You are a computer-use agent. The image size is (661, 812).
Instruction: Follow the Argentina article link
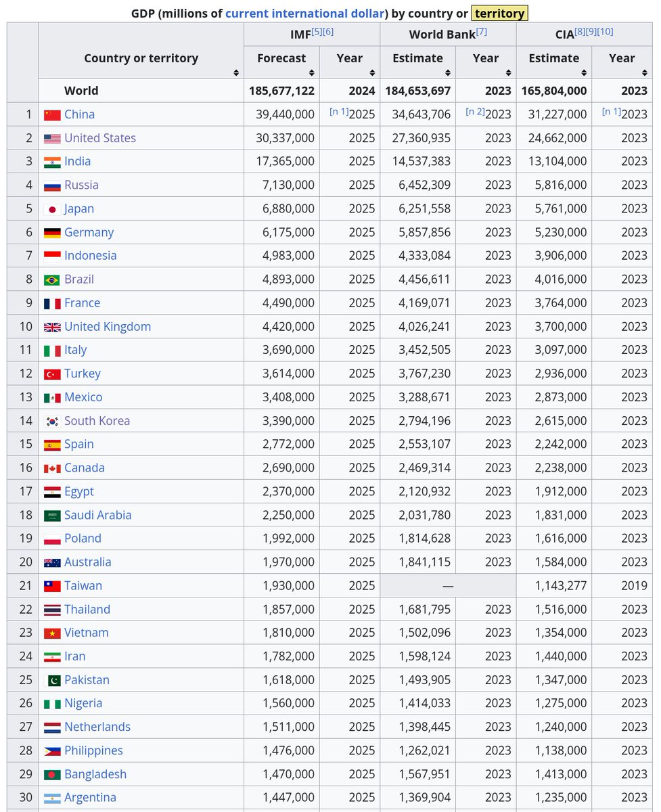click(90, 797)
